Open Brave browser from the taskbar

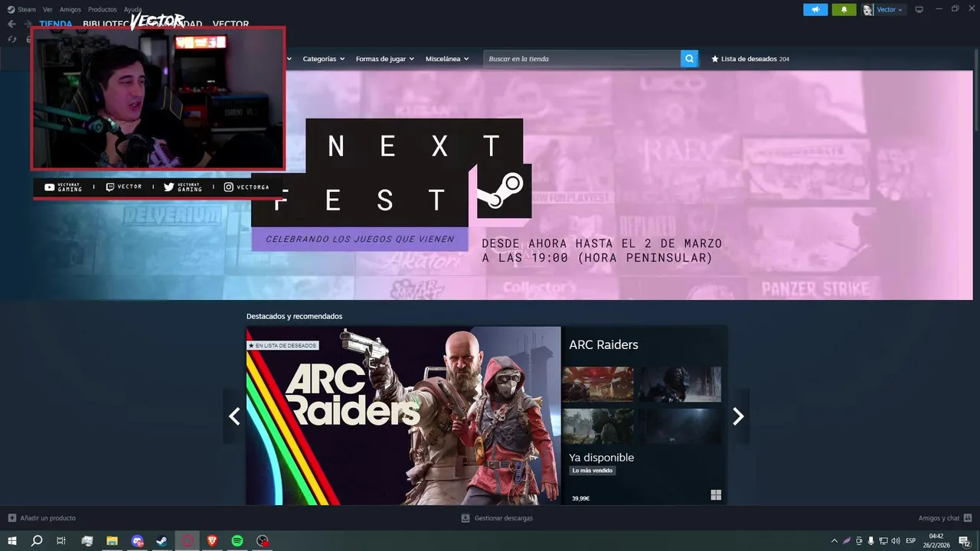[212, 541]
